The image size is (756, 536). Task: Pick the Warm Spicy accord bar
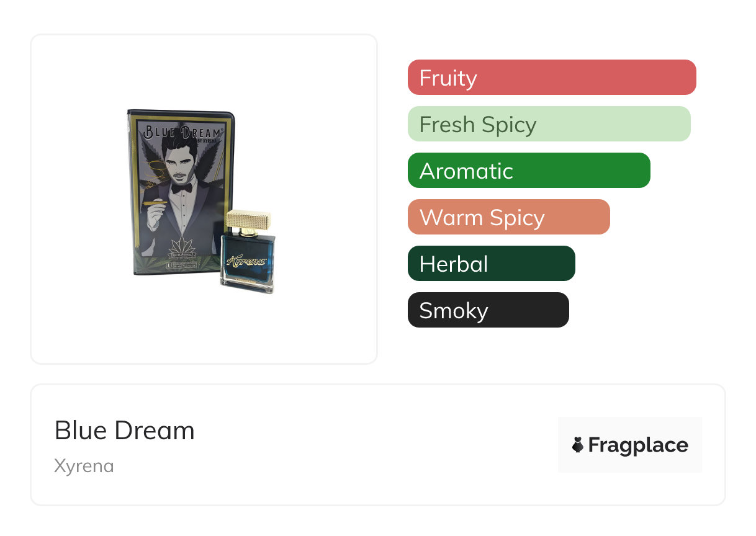tap(508, 217)
